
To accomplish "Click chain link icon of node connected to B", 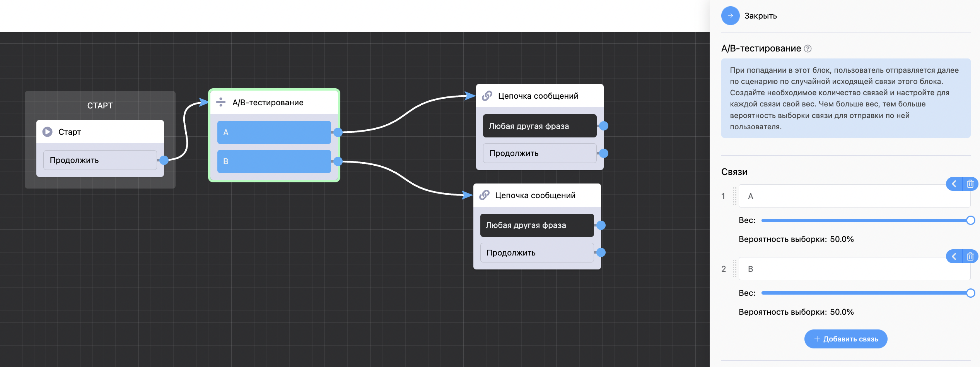I will pos(484,195).
